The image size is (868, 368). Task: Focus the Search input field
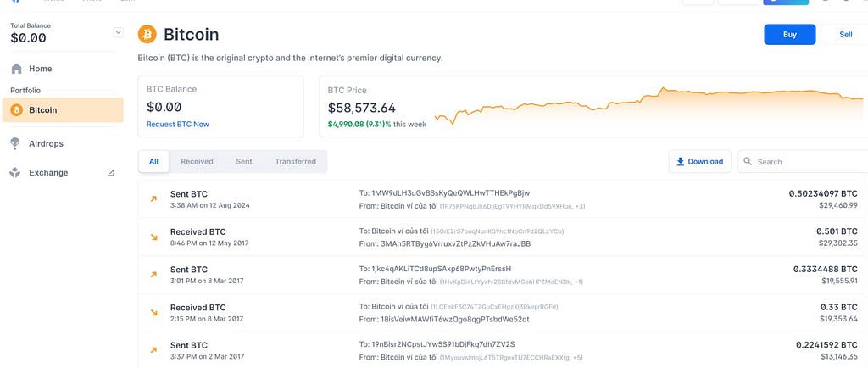803,162
